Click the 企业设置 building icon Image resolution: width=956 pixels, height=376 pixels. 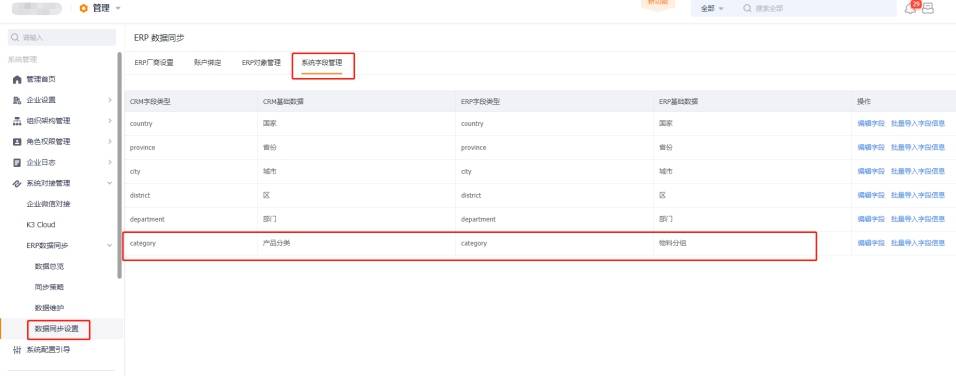pos(17,101)
